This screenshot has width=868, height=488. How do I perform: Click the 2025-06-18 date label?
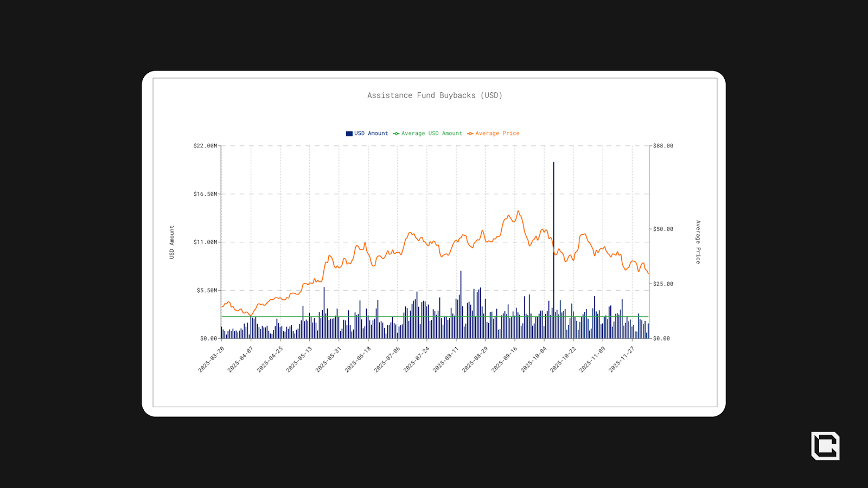(358, 359)
